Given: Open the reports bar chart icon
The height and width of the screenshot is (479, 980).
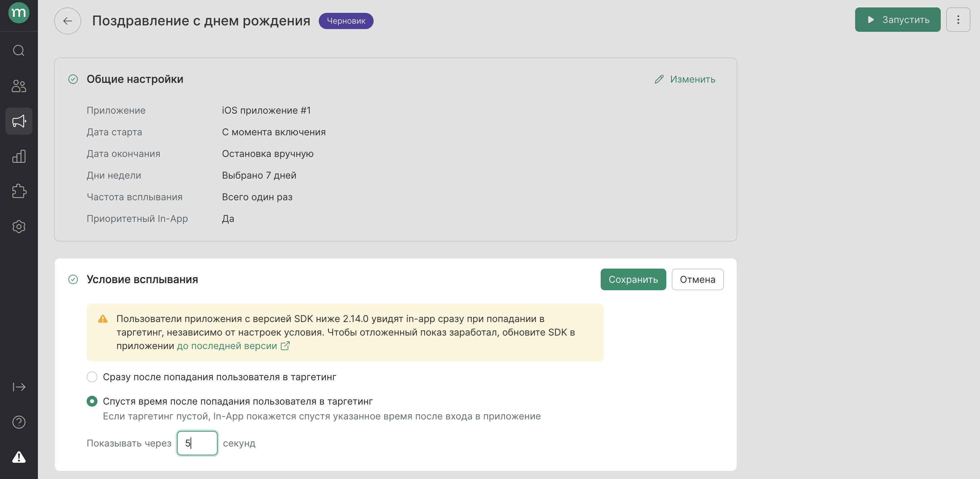Looking at the screenshot, I should tap(19, 156).
